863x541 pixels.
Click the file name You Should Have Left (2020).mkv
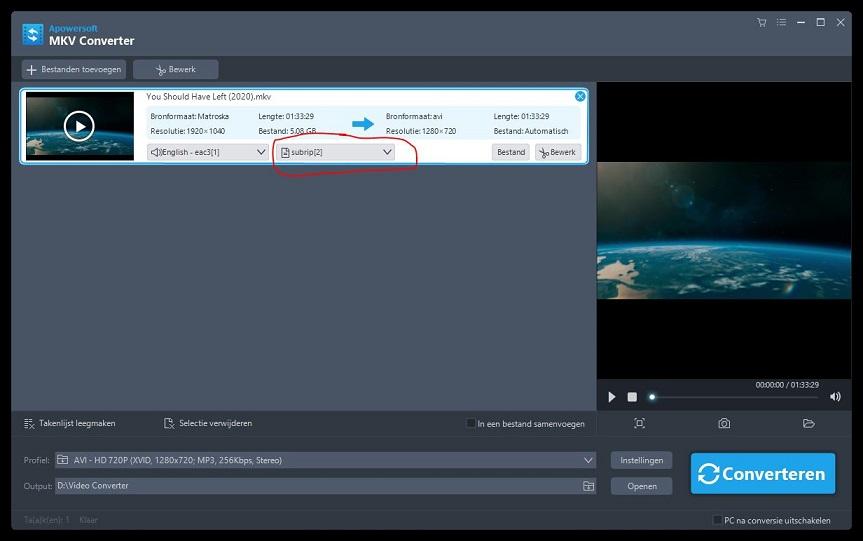click(x=209, y=96)
